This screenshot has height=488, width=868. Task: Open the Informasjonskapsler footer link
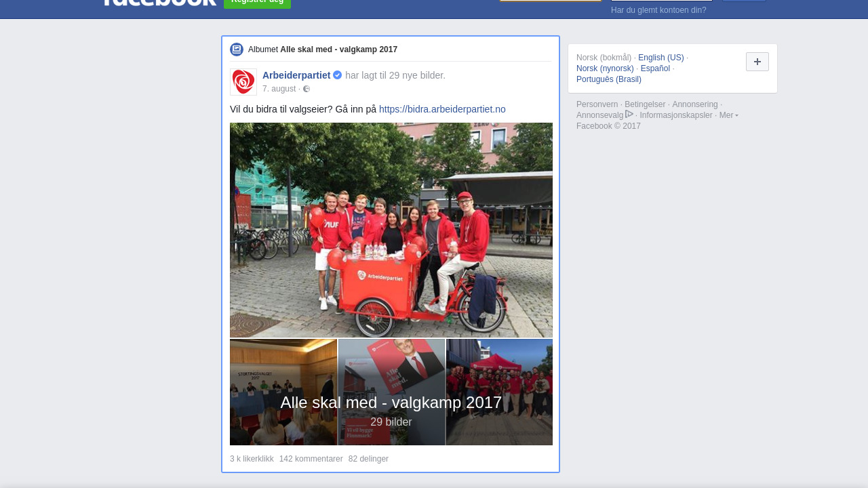click(x=676, y=115)
